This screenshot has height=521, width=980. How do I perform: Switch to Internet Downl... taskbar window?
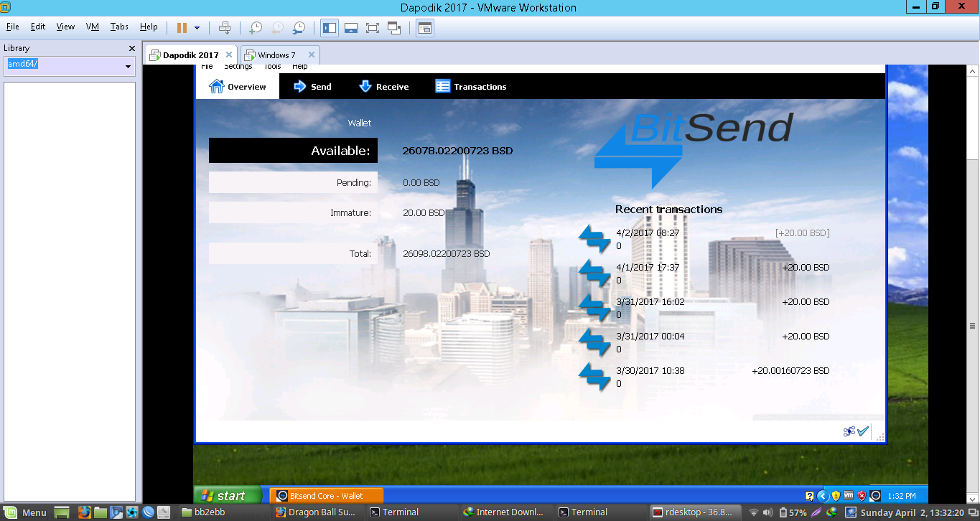pyautogui.click(x=507, y=512)
